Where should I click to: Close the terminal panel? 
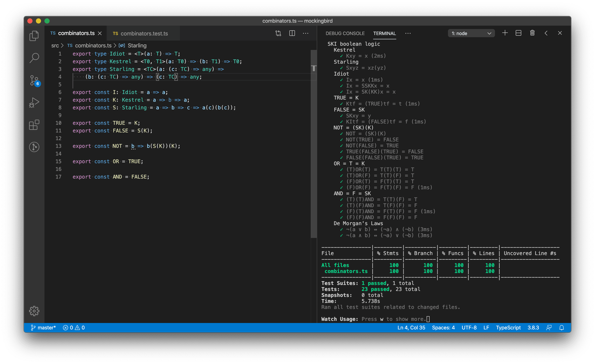coord(560,33)
